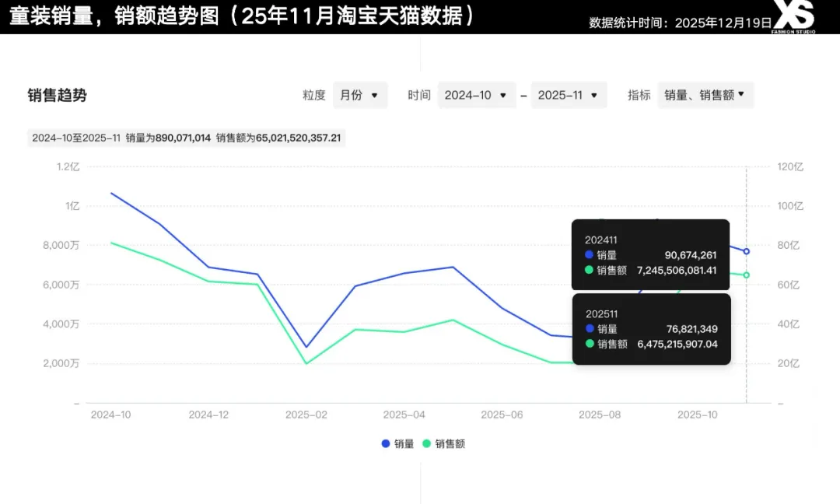Click the green dot in the 202411 tooltip
The height and width of the screenshot is (504, 840).
(x=589, y=270)
